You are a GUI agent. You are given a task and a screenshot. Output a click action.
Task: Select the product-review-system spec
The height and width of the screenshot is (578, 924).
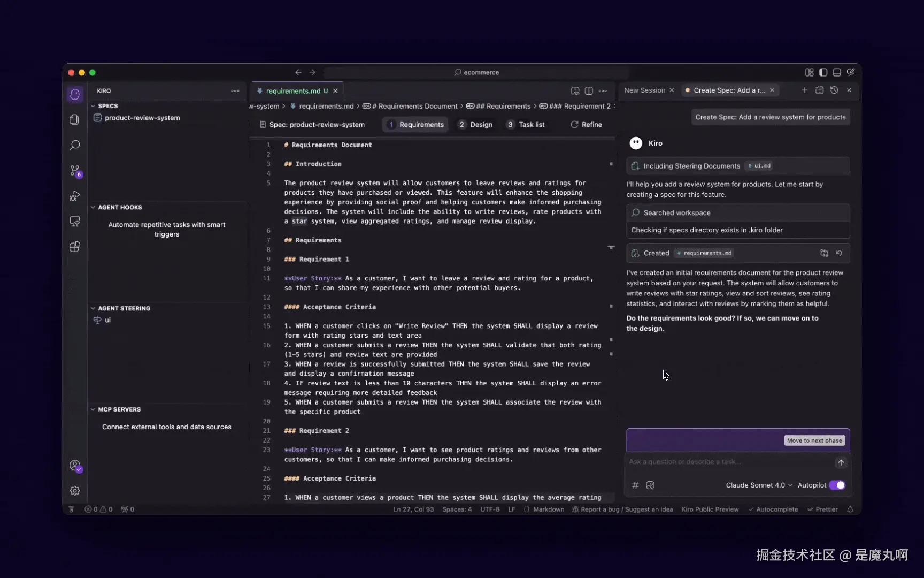[x=142, y=118]
